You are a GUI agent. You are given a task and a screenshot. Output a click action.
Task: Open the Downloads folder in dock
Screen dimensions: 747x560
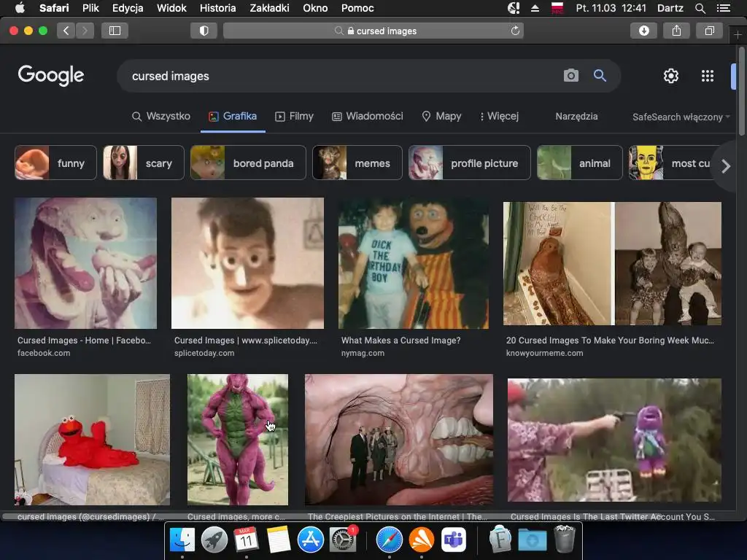[x=533, y=540]
